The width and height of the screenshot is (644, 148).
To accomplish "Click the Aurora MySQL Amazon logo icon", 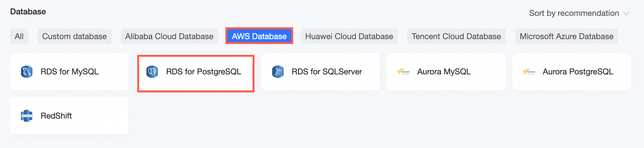I will [403, 72].
